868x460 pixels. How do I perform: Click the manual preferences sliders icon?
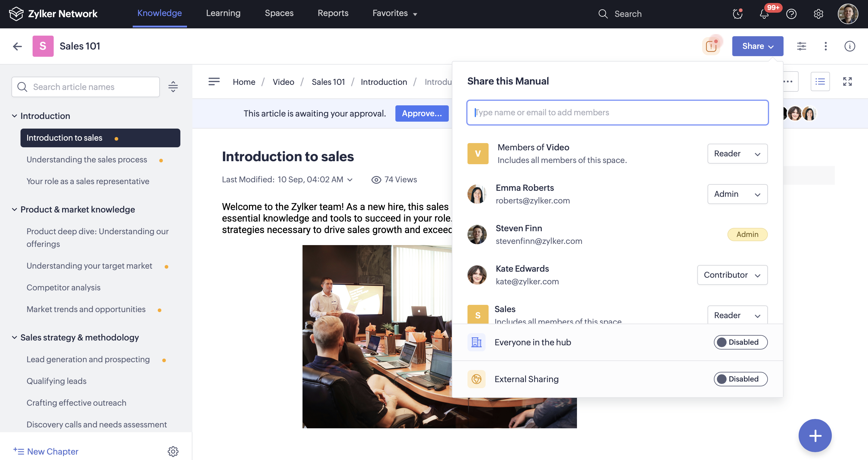[801, 46]
